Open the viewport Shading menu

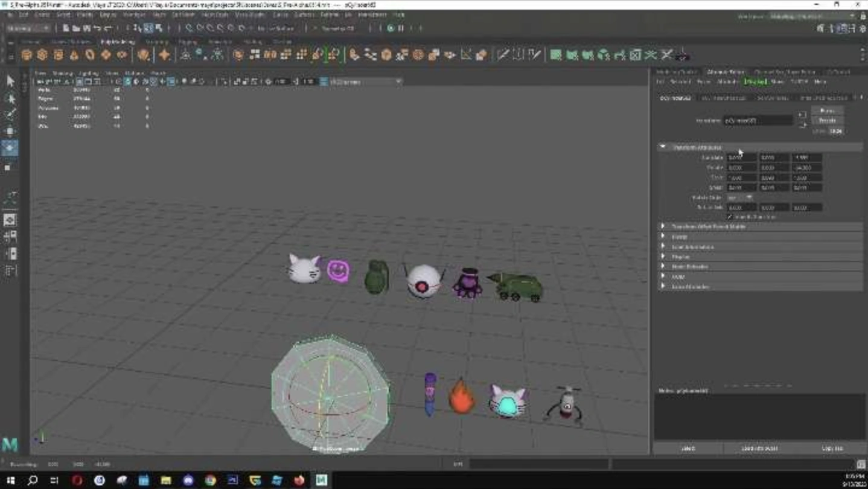tap(63, 73)
